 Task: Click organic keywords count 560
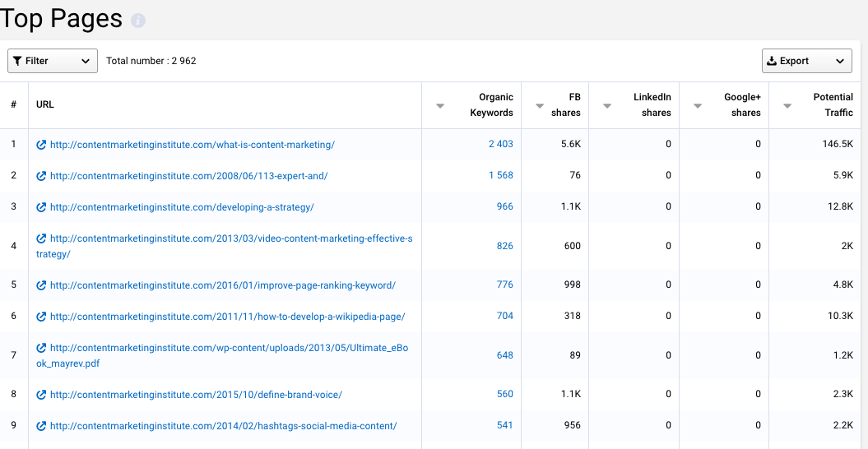505,394
